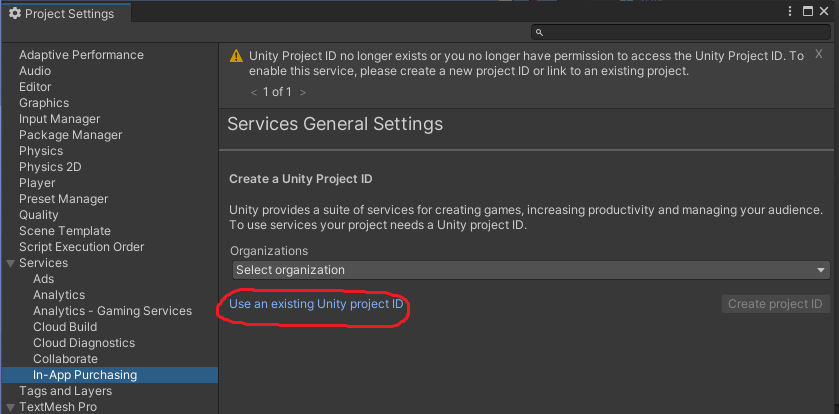Open Analytics - Gaming Services settings
Image resolution: width=839 pixels, height=414 pixels.
point(112,311)
